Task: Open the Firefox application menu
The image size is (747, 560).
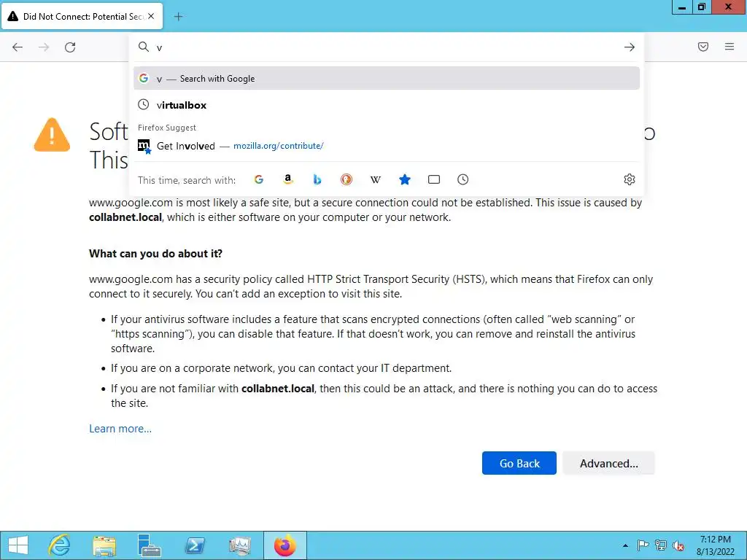Action: click(729, 47)
